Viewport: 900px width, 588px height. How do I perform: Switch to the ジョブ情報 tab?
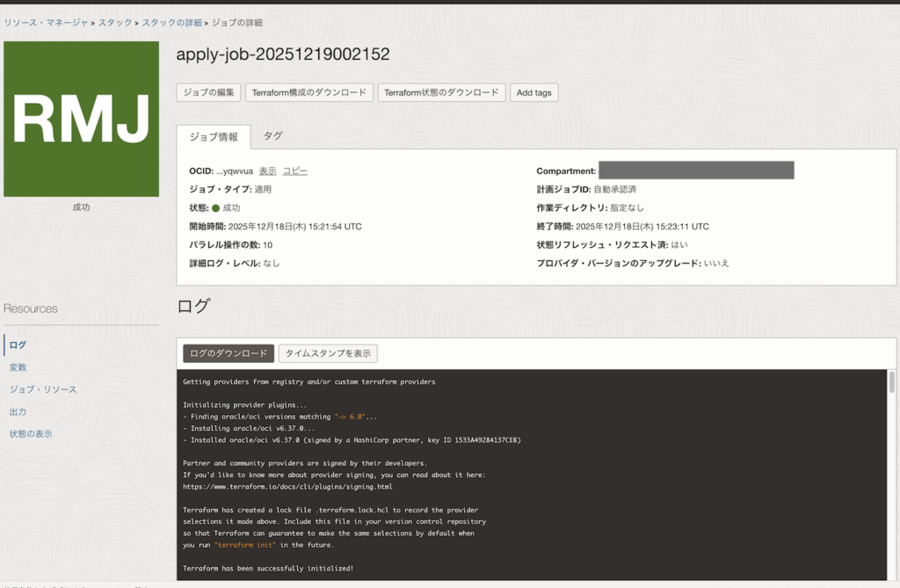214,137
